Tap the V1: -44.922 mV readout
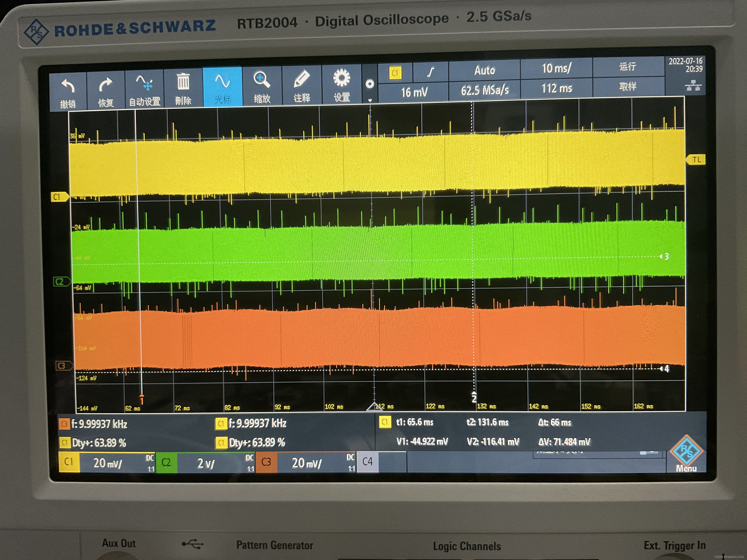747x560 pixels. click(422, 441)
